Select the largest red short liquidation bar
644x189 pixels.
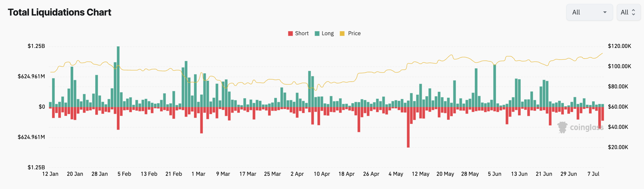(408, 127)
